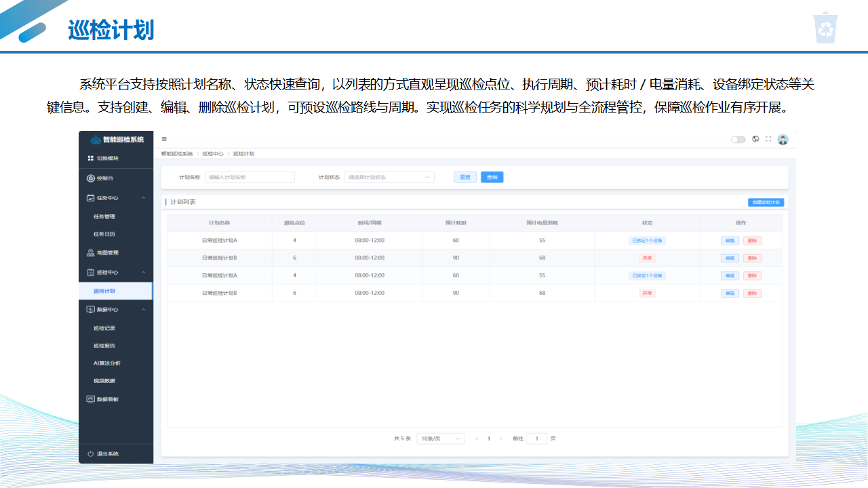Click the 查询 button
Screen dimensions: 868x488
click(x=492, y=177)
